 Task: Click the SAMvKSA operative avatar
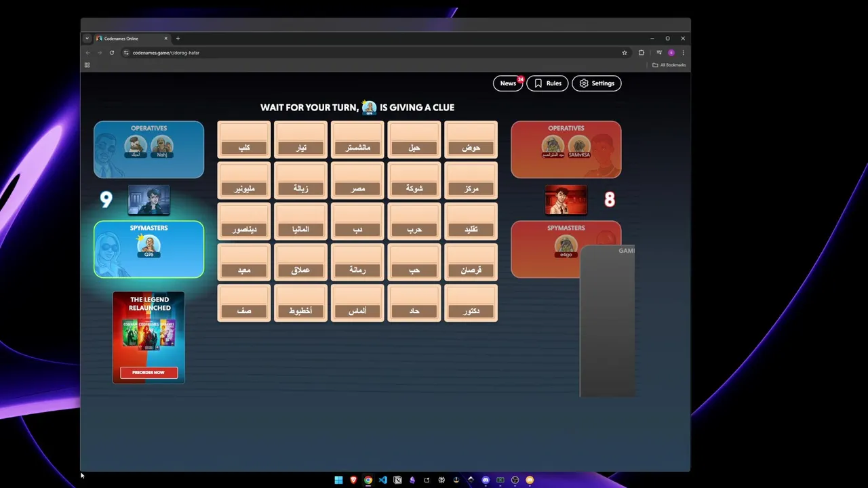coord(579,146)
